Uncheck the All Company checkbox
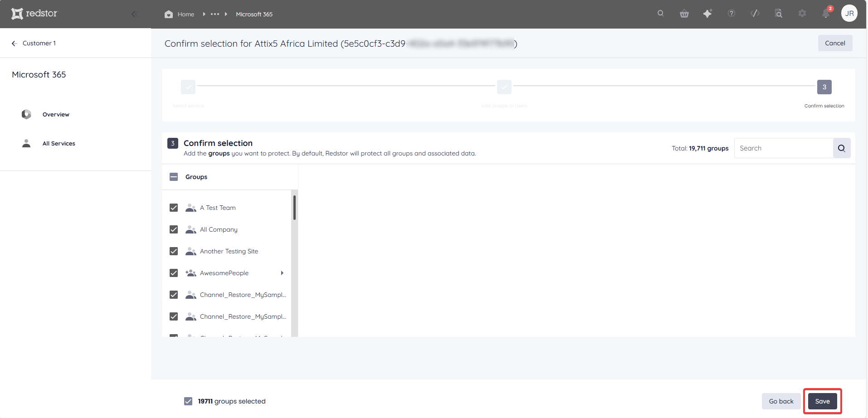Screen dimensions: 868x418 point(174,229)
